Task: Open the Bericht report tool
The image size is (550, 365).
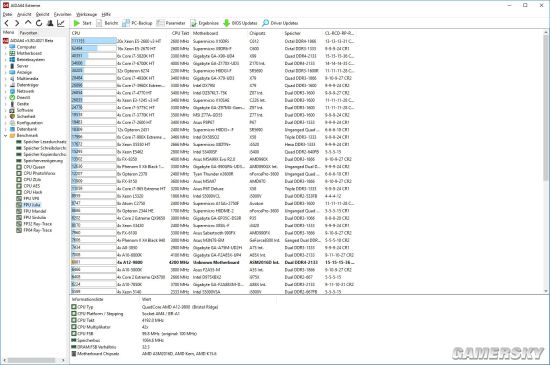Action: [x=107, y=23]
